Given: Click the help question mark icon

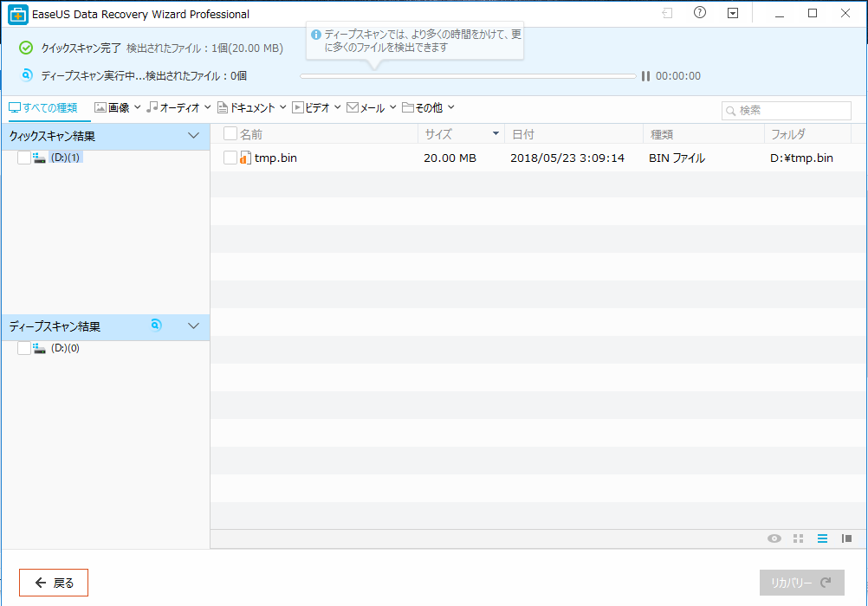Looking at the screenshot, I should coord(700,13).
